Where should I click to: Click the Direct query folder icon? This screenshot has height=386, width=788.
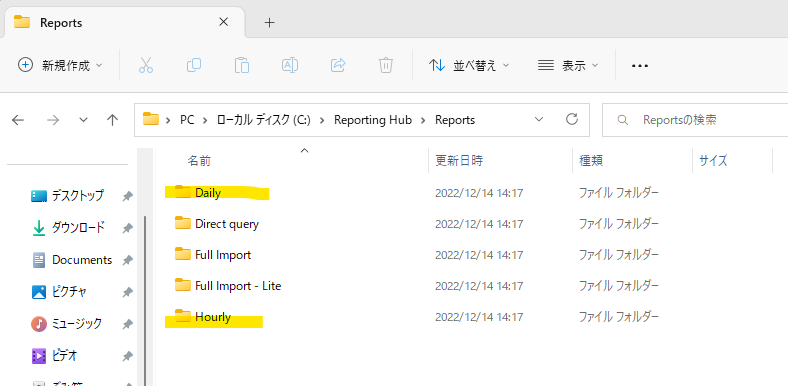183,223
